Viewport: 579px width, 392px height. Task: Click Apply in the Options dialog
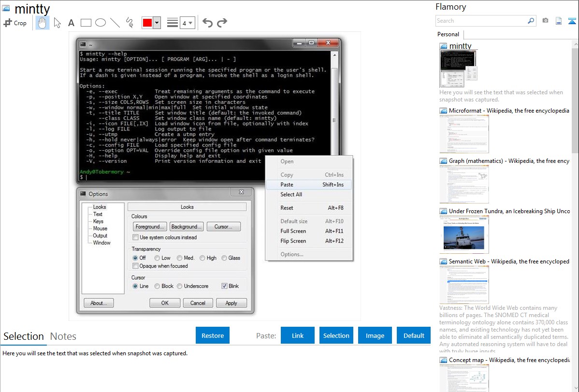tap(231, 303)
